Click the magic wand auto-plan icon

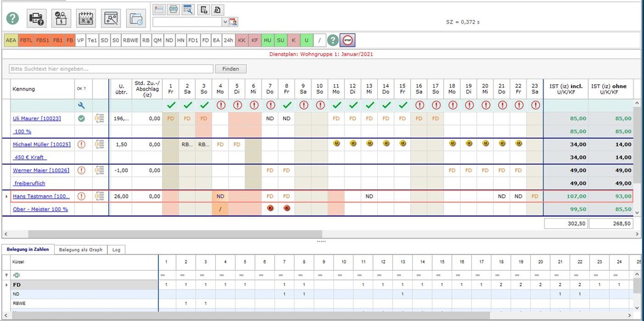coord(111,19)
